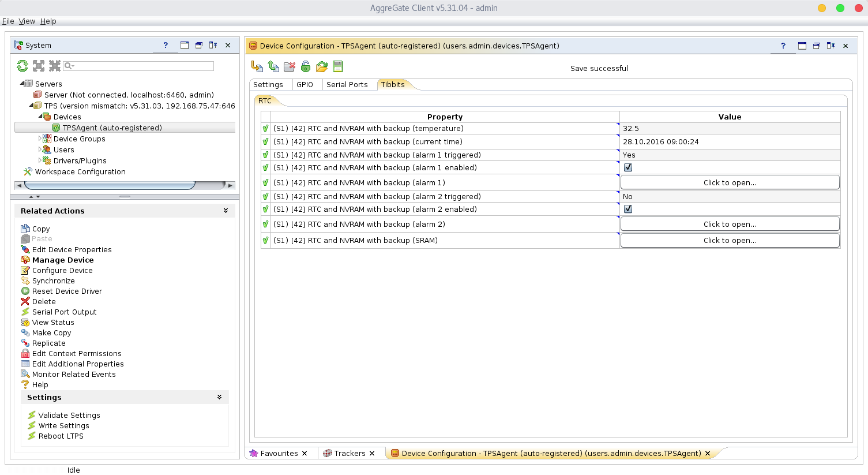Click the collapse-all tree icon
This screenshot has height=475, width=868.
point(55,66)
